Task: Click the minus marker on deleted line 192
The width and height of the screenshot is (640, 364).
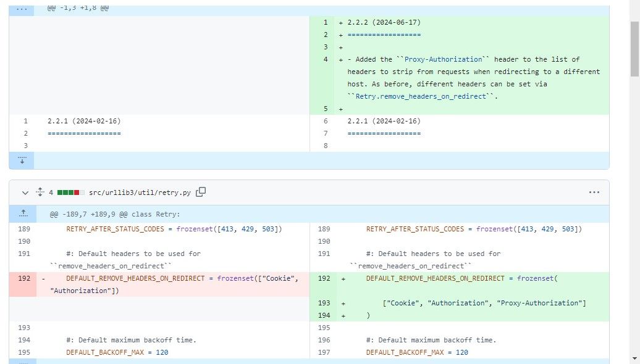Action: click(x=43, y=278)
